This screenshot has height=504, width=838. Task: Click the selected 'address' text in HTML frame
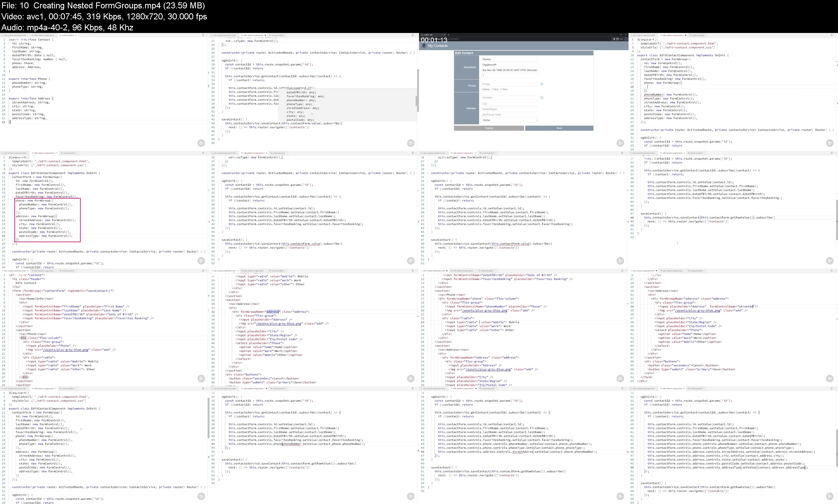pos(273,312)
